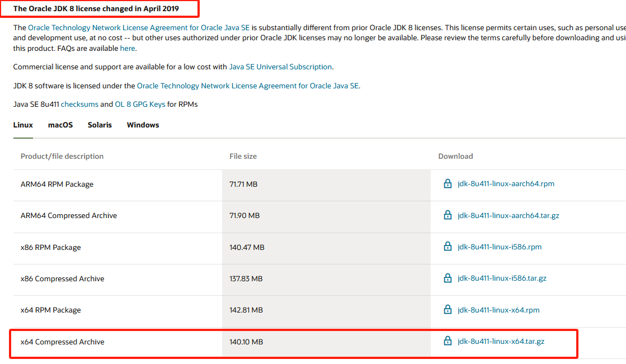Screen dimensions: 626x364
Task: Click the '137.83 MB' file size
Action: pyautogui.click(x=246, y=278)
